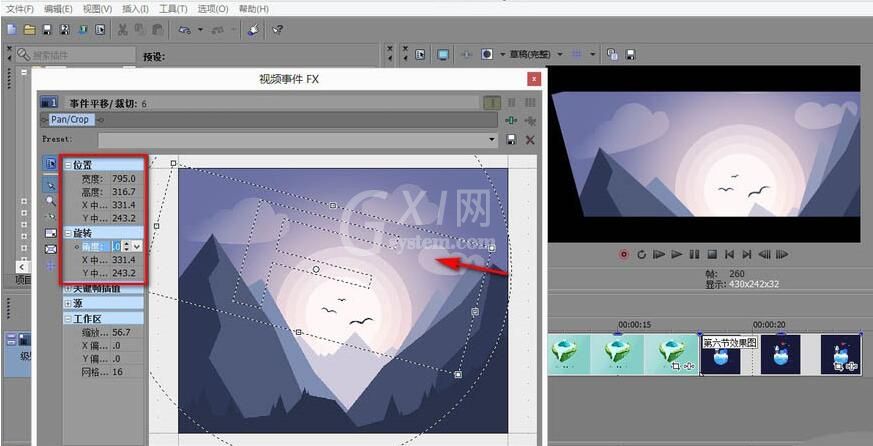Click the Save As toolbar icon
873x446 pixels.
(65, 30)
